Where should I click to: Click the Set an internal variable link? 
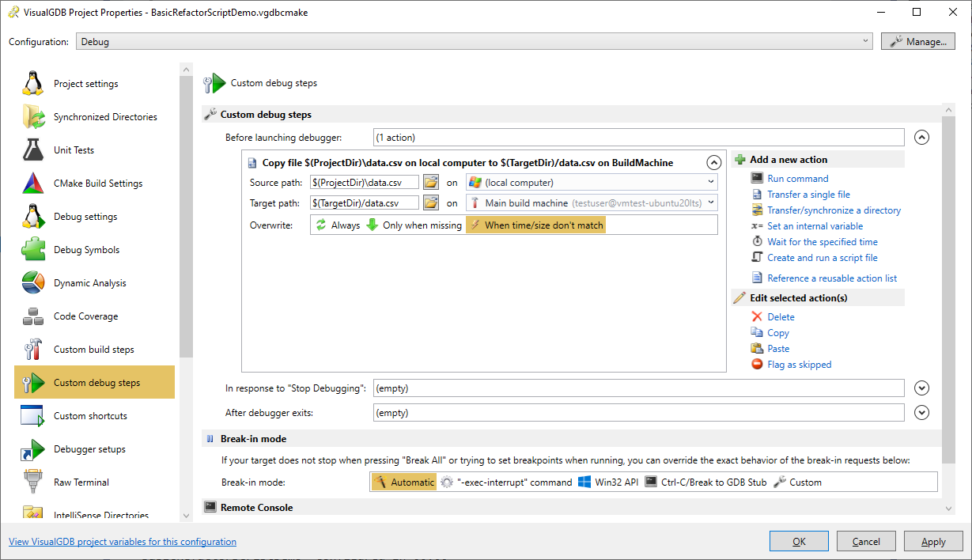click(x=815, y=226)
